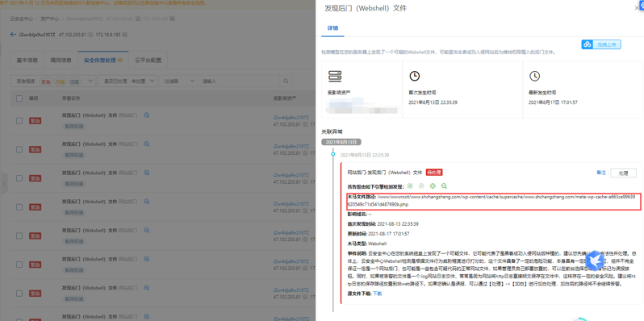Click the 关联异常 section heading

coord(332,131)
